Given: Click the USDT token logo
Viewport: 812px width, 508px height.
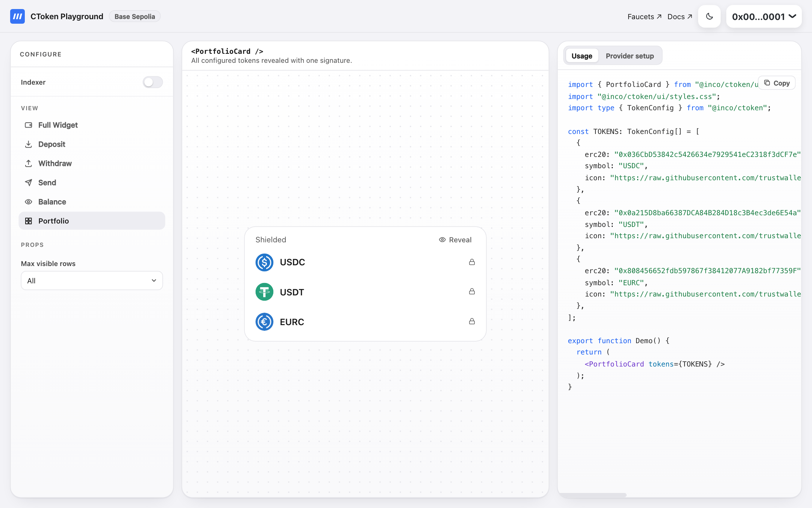Looking at the screenshot, I should 264,292.
